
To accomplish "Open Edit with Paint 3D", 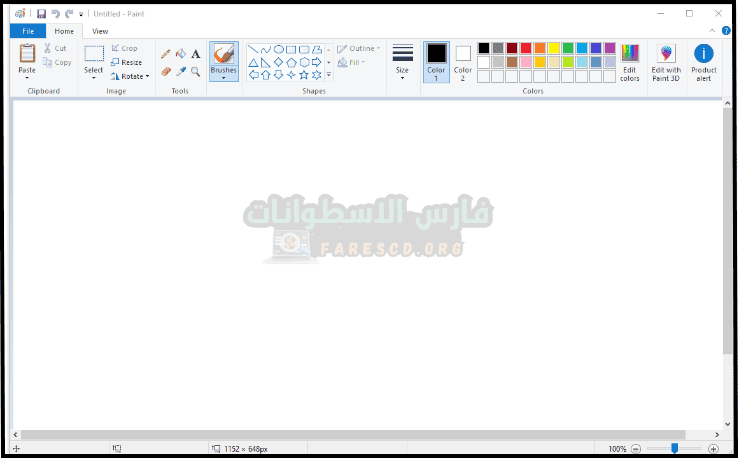I will [x=666, y=62].
